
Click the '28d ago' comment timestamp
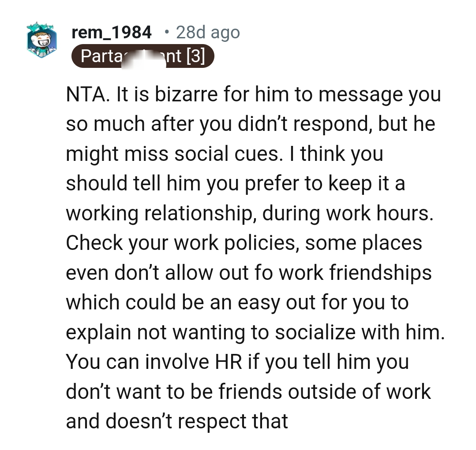coord(207,32)
